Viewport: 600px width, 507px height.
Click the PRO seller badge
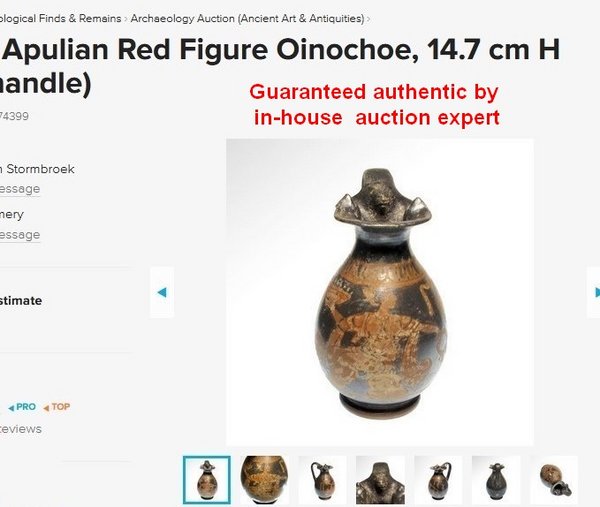pyautogui.click(x=22, y=407)
